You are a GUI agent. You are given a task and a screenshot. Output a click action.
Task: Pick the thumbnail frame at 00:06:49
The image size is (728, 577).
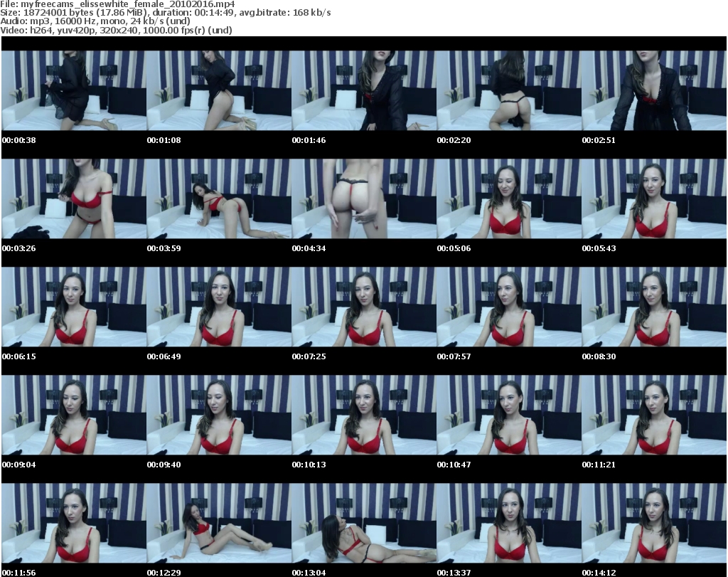click(219, 307)
